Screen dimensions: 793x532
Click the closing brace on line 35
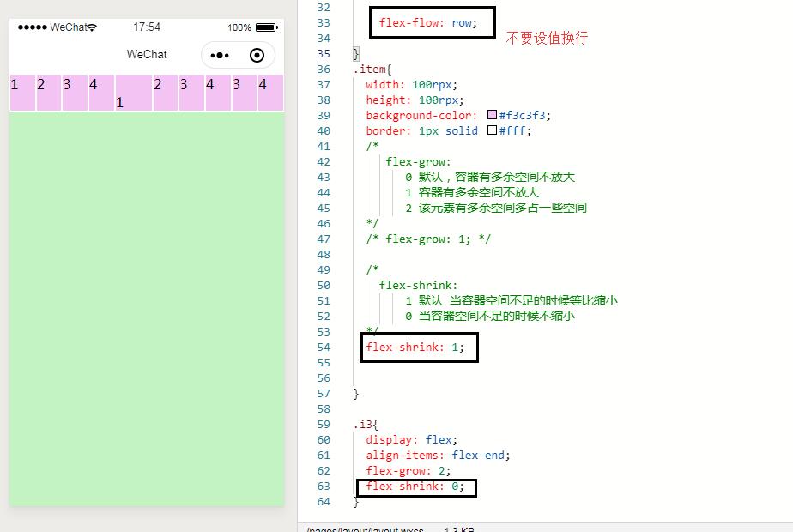tap(356, 53)
